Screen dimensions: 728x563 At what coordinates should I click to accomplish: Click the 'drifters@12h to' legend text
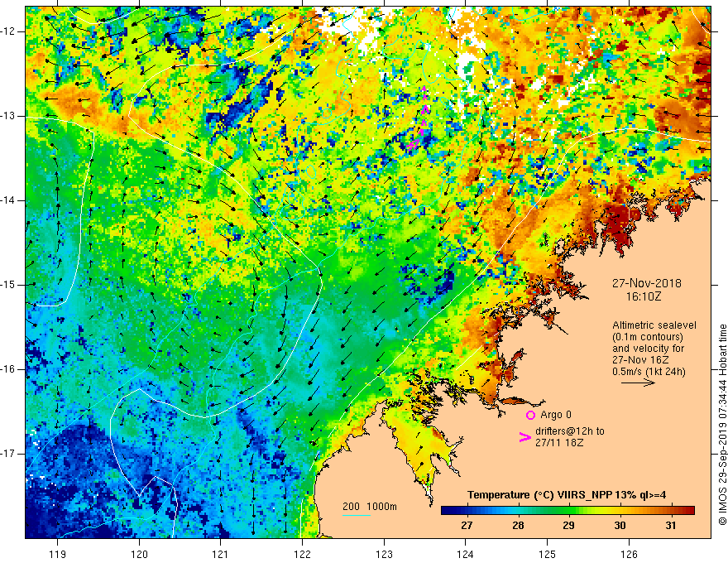click(x=570, y=431)
